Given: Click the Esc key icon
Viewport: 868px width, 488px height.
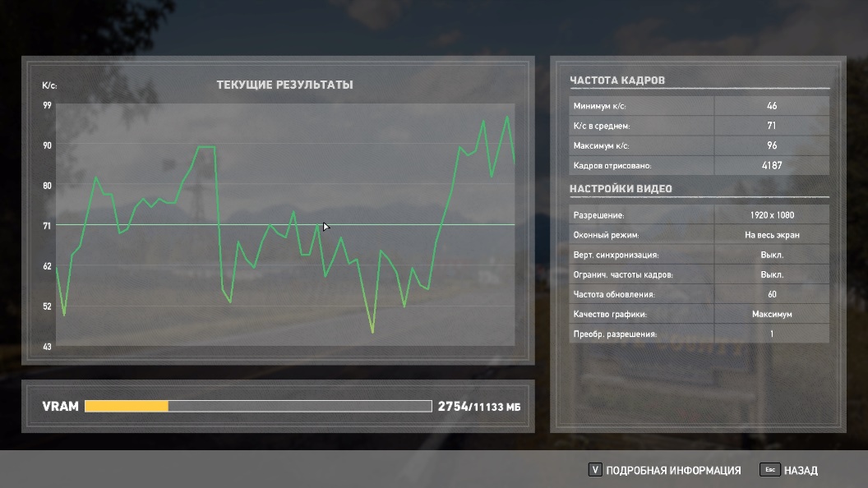Looking at the screenshot, I should pyautogui.click(x=770, y=470).
